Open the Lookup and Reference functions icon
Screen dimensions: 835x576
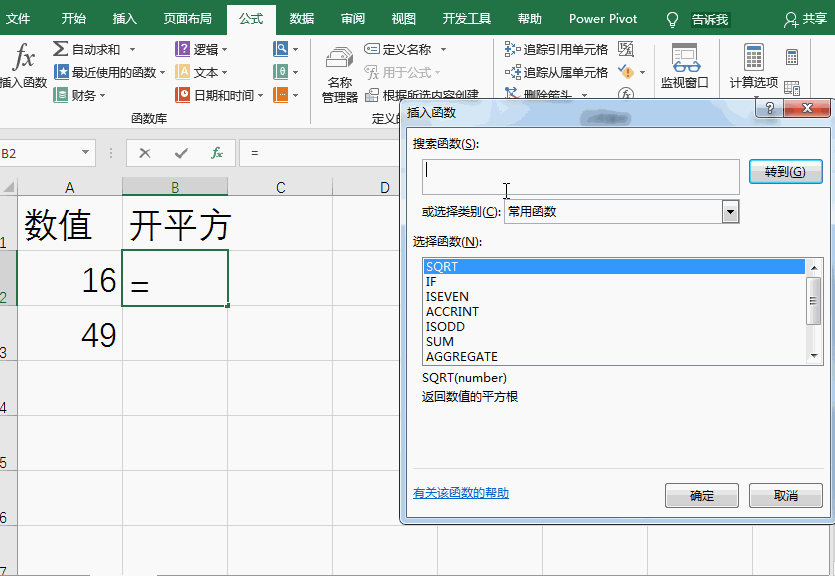tap(281, 49)
